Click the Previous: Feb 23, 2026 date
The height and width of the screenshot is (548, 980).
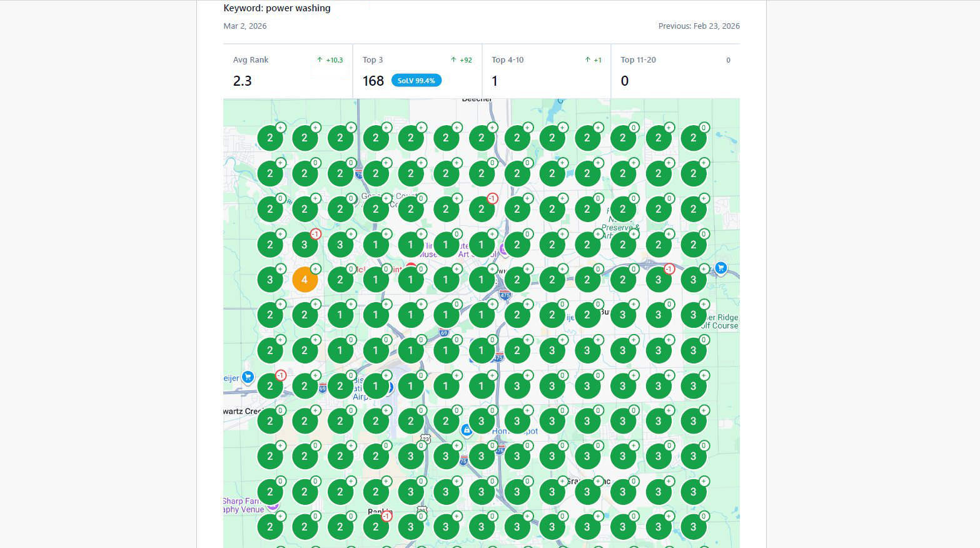tap(699, 26)
